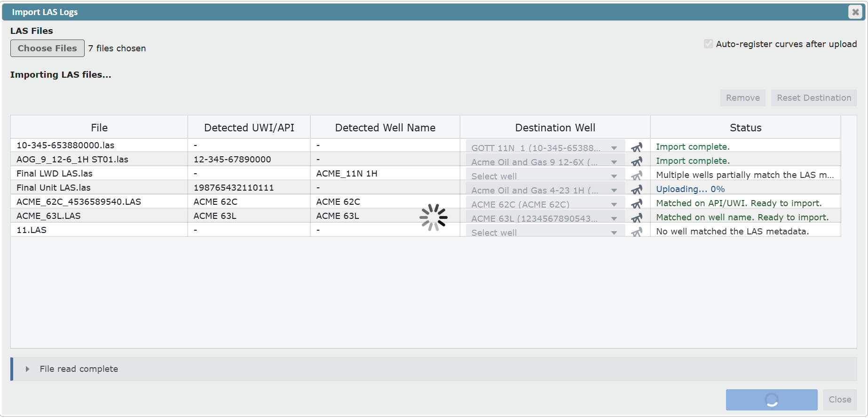Expand the File read complete section

(x=27, y=369)
